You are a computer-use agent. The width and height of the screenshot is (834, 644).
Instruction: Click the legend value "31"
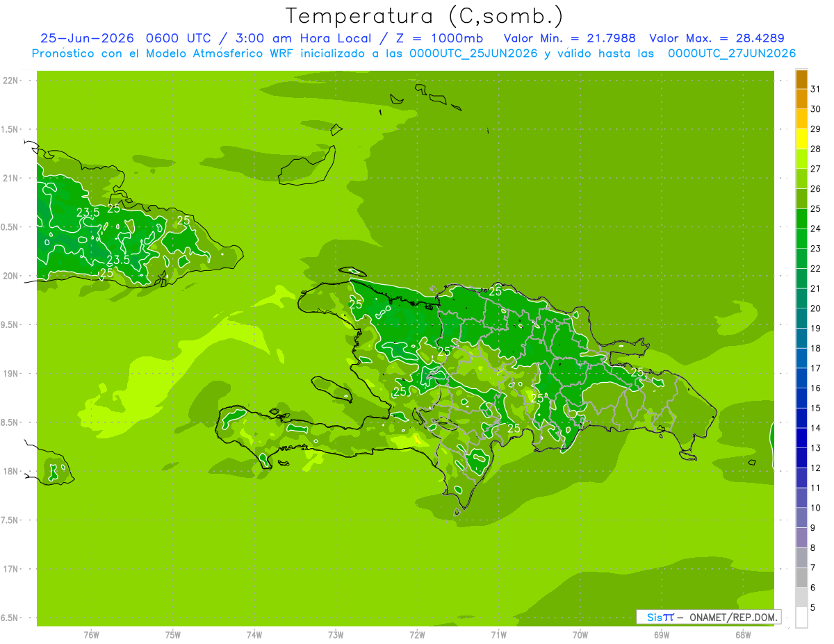pyautogui.click(x=816, y=89)
